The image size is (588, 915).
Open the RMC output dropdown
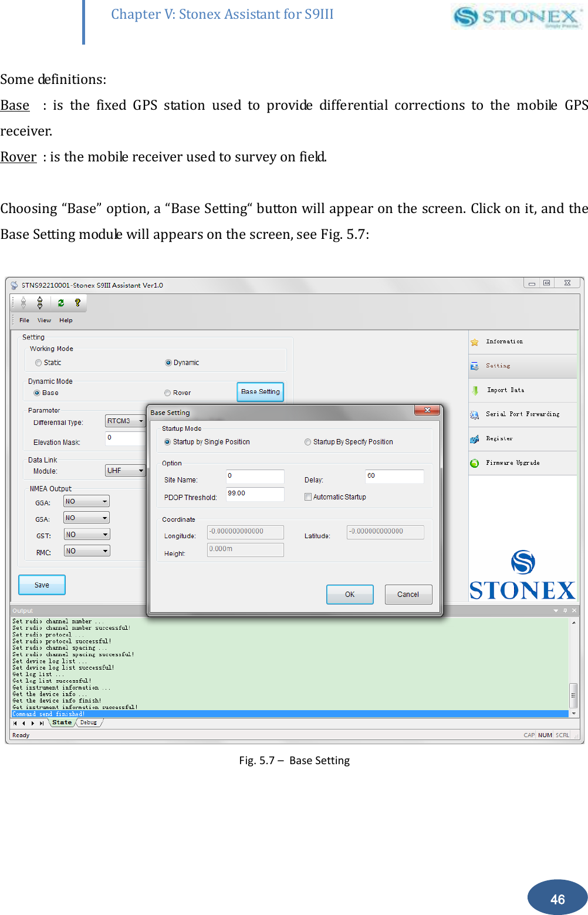pyautogui.click(x=87, y=551)
